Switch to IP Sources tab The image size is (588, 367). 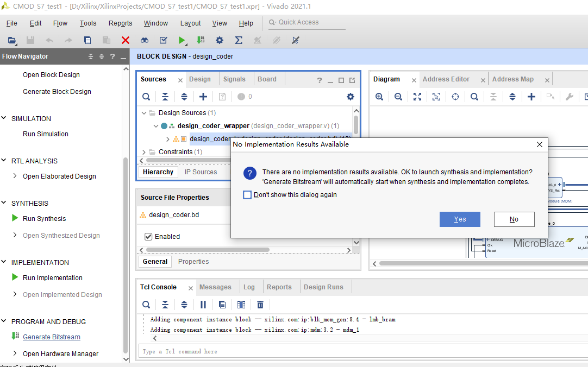(201, 172)
